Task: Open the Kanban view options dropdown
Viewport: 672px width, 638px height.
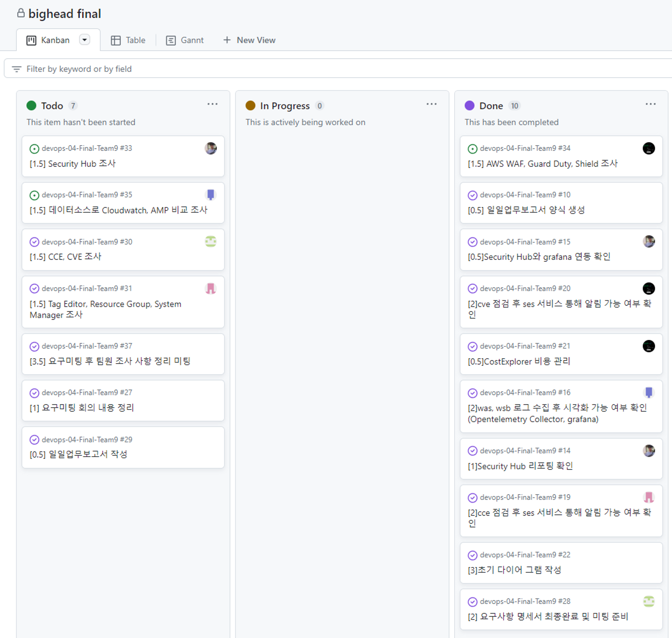Action: (85, 40)
